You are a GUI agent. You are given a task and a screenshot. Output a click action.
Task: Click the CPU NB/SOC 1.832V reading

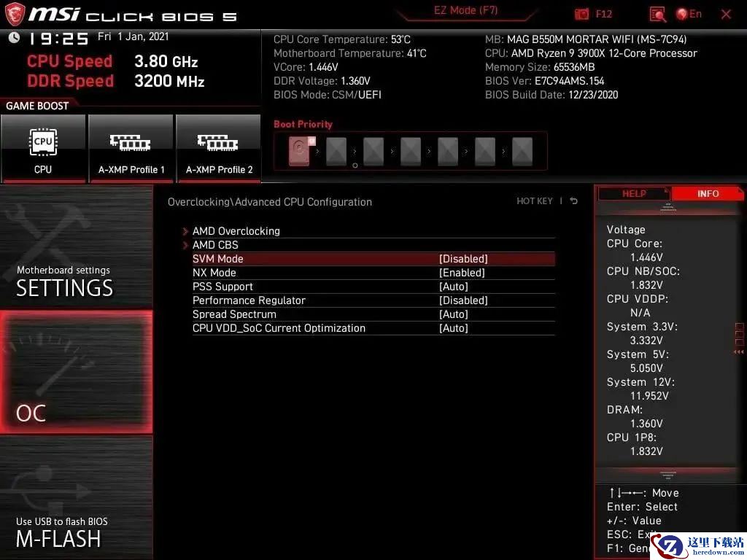coord(646,285)
